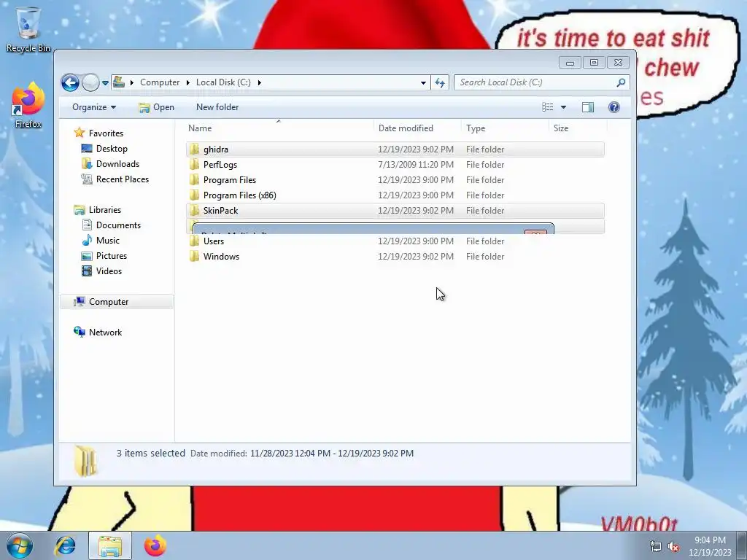The image size is (747, 560).
Task: Open Desktop under Favorites
Action: pyautogui.click(x=112, y=149)
